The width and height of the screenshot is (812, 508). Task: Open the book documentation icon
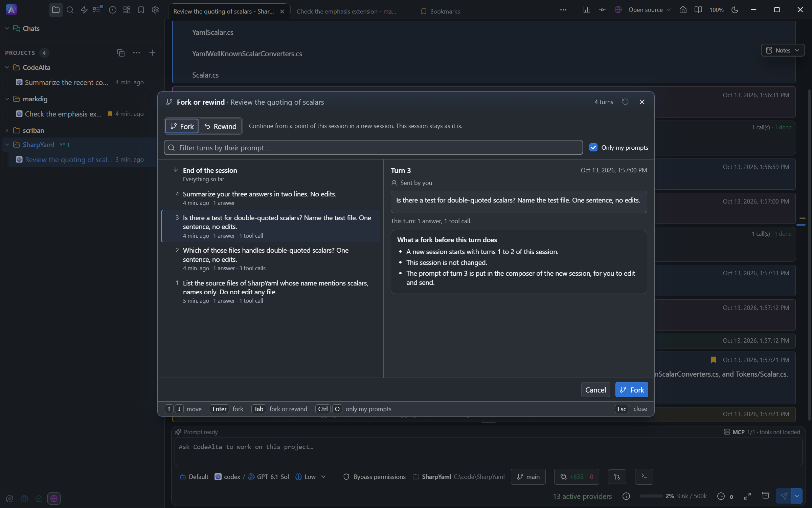pos(698,10)
